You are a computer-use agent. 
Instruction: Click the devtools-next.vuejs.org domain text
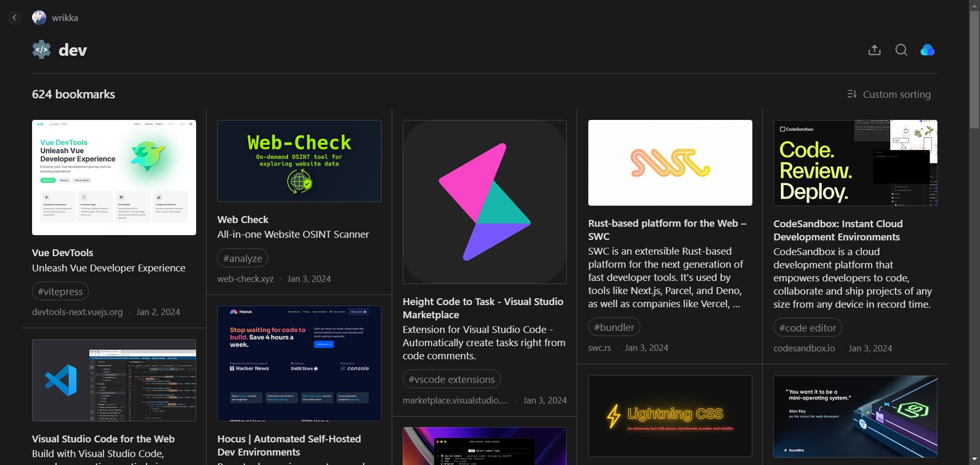click(77, 312)
